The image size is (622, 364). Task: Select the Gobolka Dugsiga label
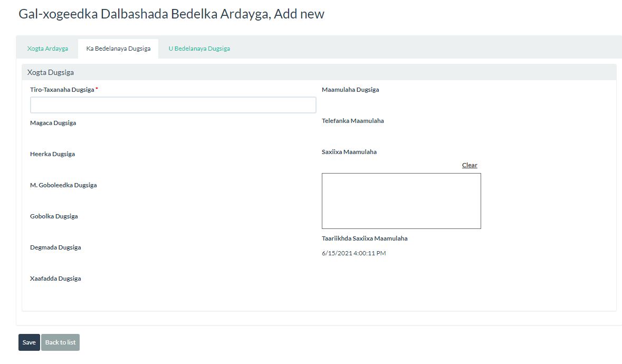pos(54,216)
